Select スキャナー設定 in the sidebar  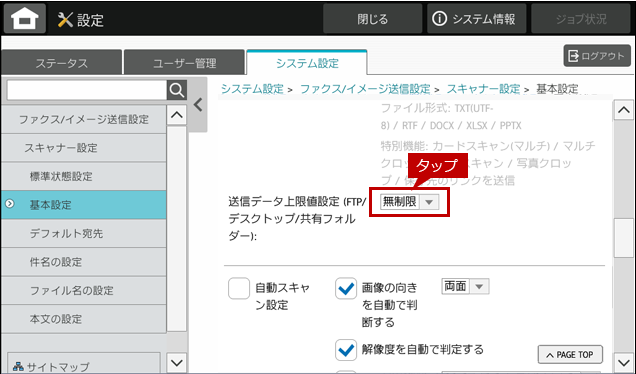coord(84,148)
